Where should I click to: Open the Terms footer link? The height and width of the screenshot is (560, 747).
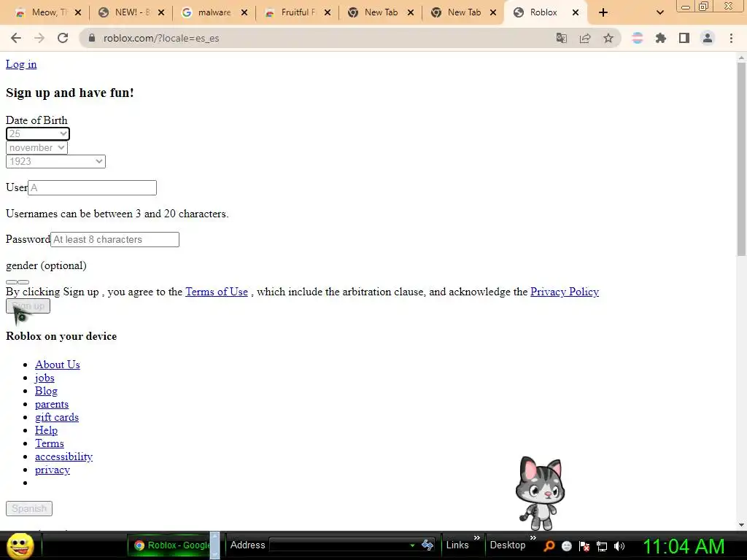[49, 443]
